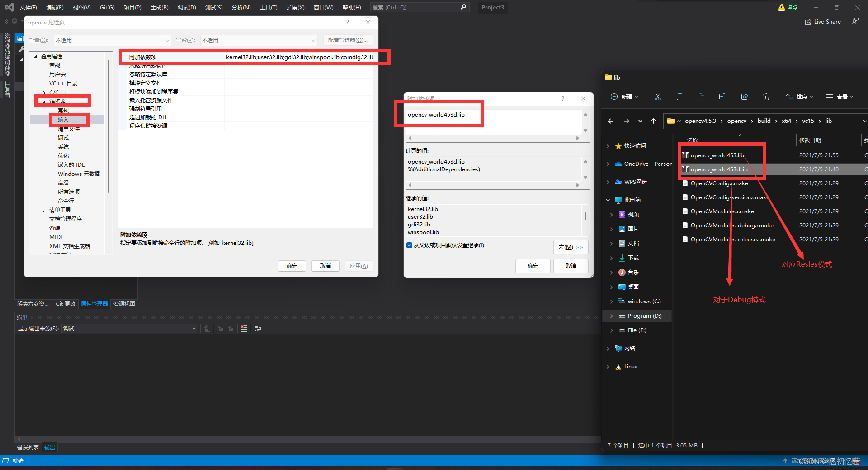Click the horizontal scrollbar in Output panel
Image resolution: width=868 pixels, height=470 pixels.
point(307,439)
